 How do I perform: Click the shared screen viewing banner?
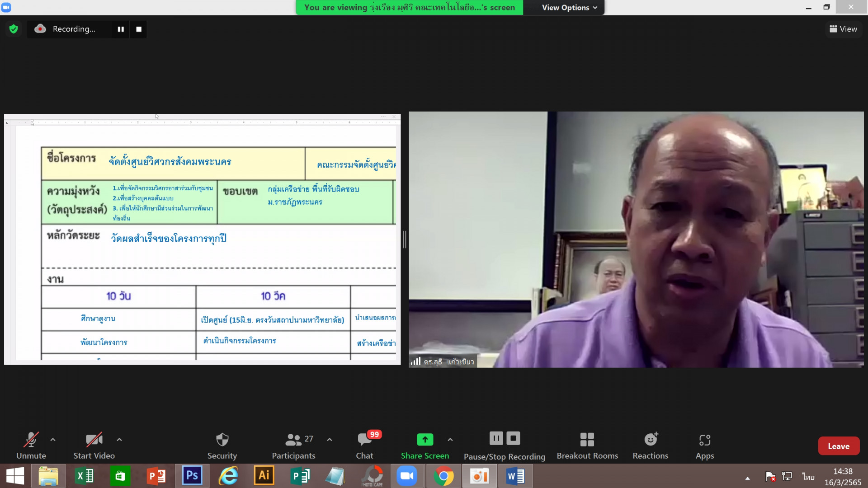409,7
